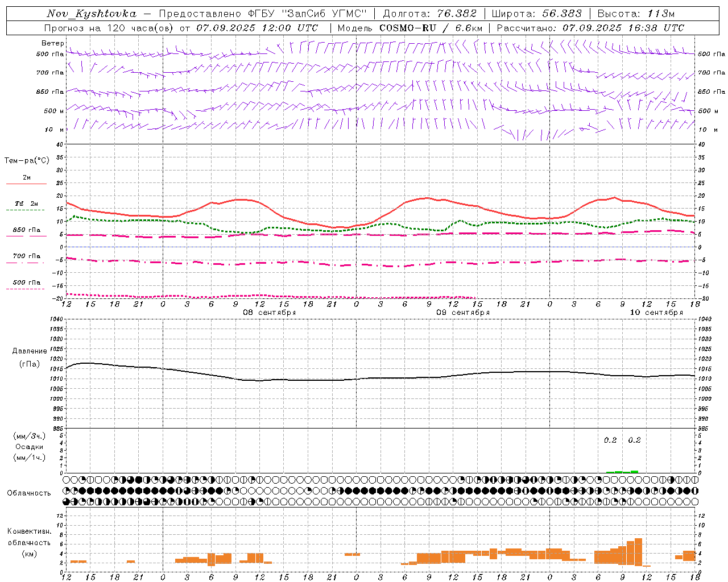Click the station name Nov_Kyshtovka
The width and height of the screenshot is (728, 582).
(x=92, y=14)
